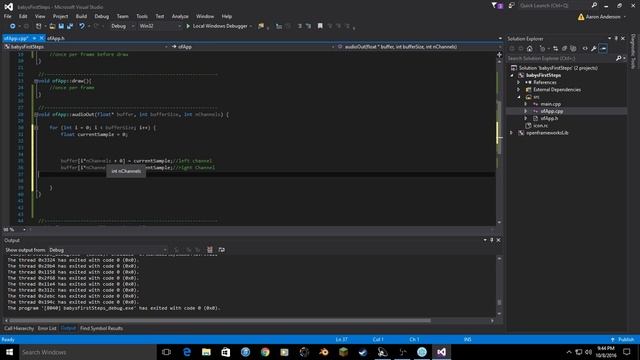Click the Undo arrow icon

82,26
